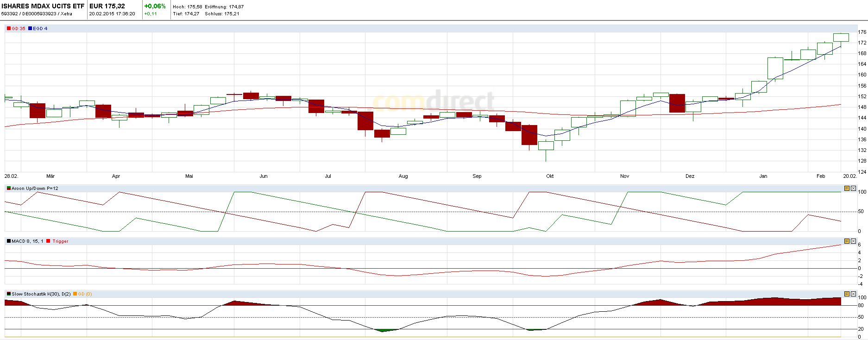Screen dimensions: 868x340
Task: Click the Okt label on the time axis
Action: [550, 176]
